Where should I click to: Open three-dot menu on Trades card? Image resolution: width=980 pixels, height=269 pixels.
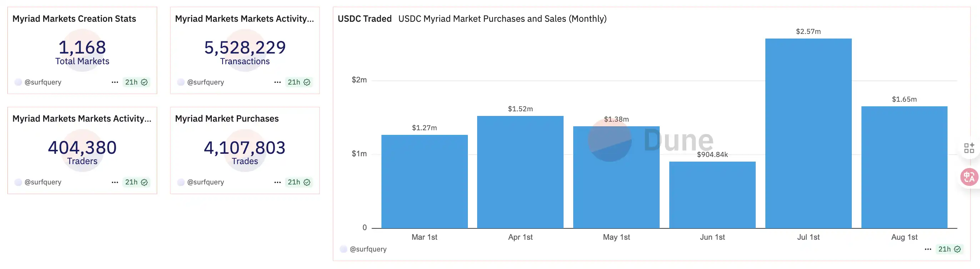click(277, 182)
